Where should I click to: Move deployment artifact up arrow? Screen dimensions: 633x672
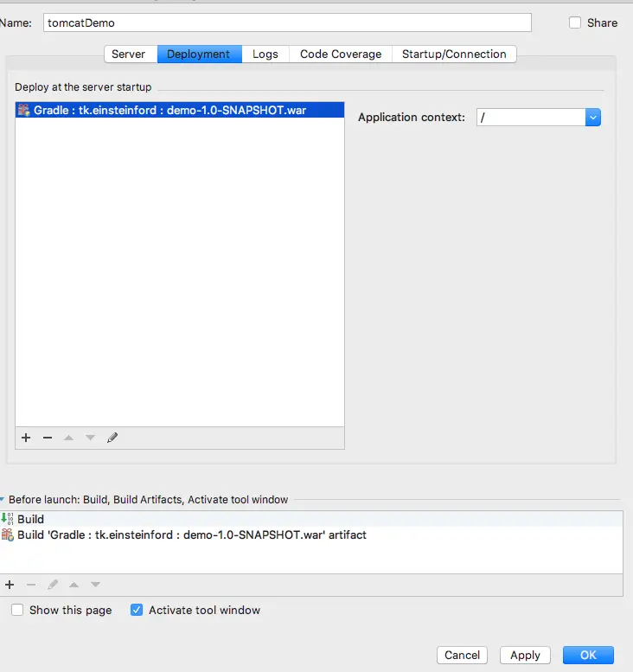point(68,438)
